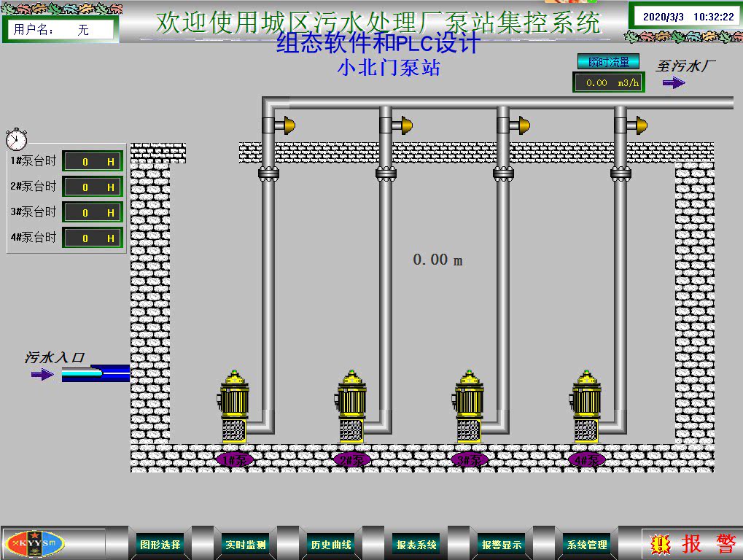Screen dimensions: 743x560
Task: Click the 4#泵台时 label text
Action: click(x=33, y=238)
